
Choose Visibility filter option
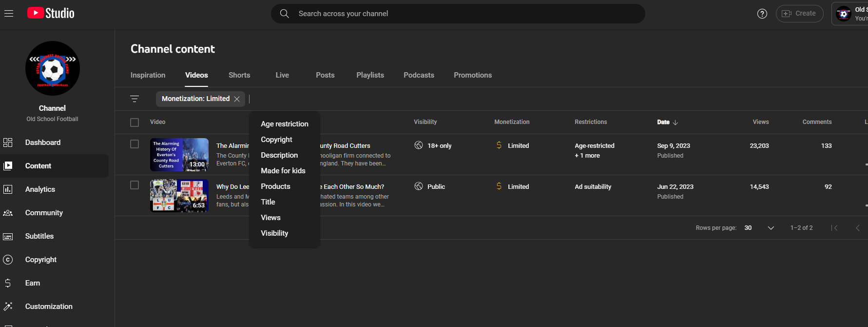click(285, 233)
